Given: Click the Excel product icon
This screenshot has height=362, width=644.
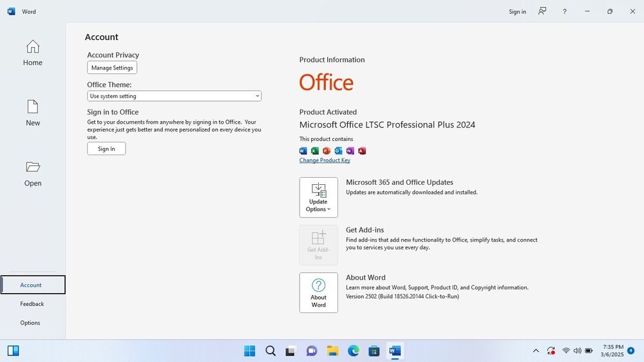Looking at the screenshot, I should tap(315, 151).
